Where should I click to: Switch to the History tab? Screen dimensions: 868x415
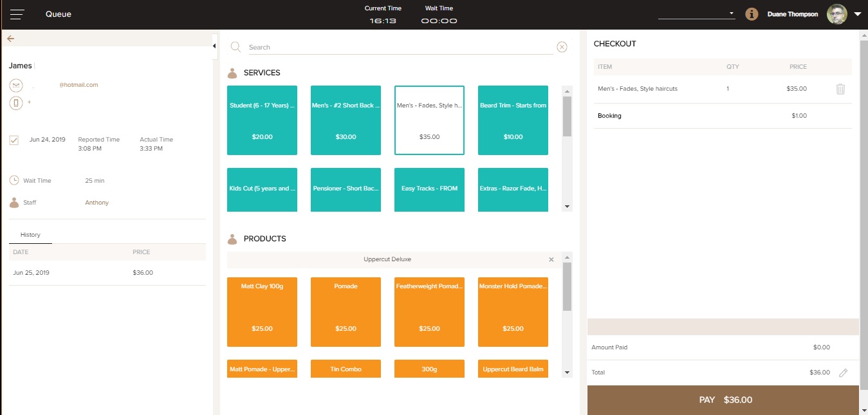click(x=30, y=235)
